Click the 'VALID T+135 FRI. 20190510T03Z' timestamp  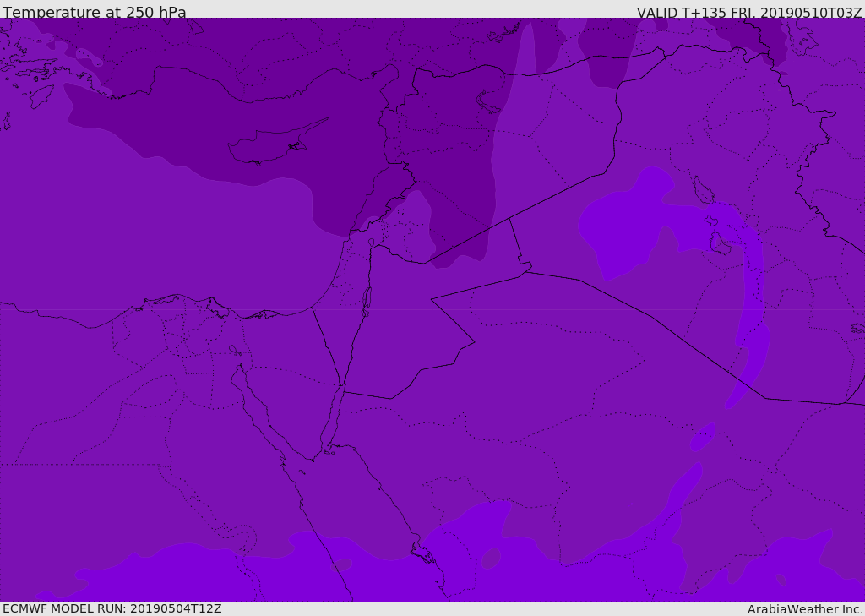pos(749,13)
